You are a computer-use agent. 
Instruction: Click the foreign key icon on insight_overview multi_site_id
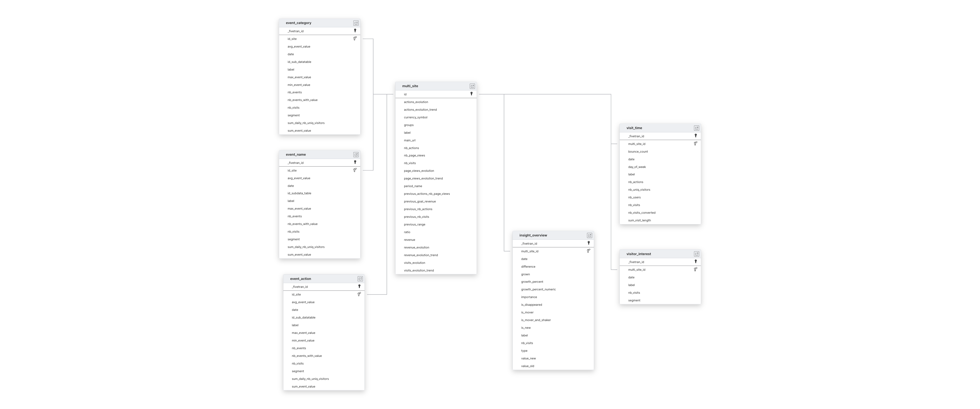(x=588, y=251)
